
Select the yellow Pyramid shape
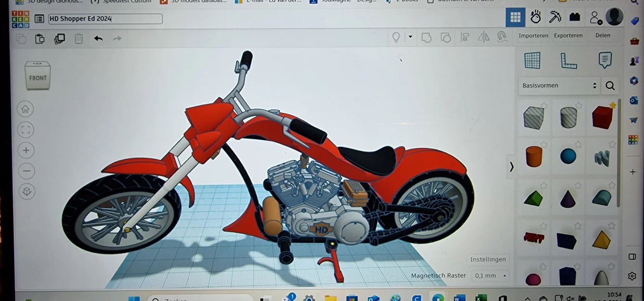[x=602, y=239]
